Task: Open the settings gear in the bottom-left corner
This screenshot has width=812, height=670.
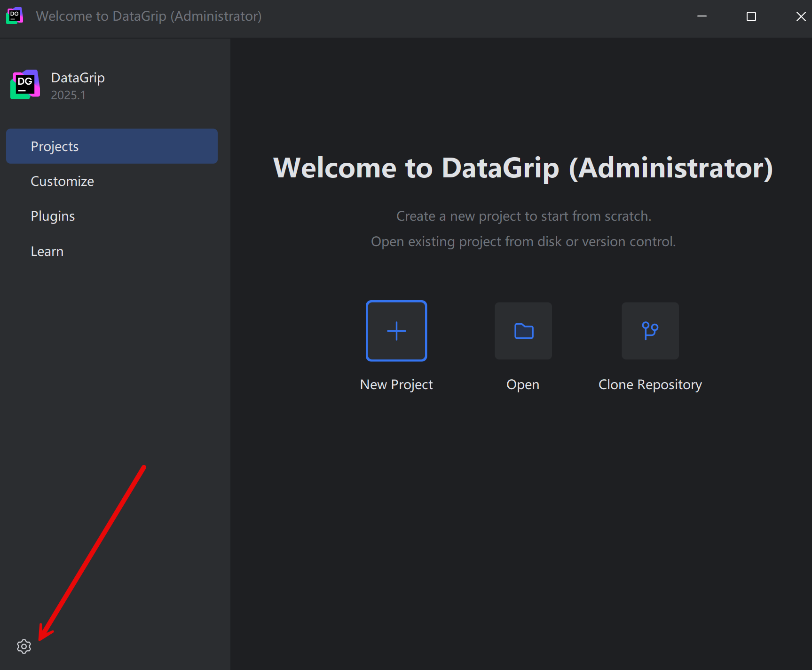Action: pos(24,646)
